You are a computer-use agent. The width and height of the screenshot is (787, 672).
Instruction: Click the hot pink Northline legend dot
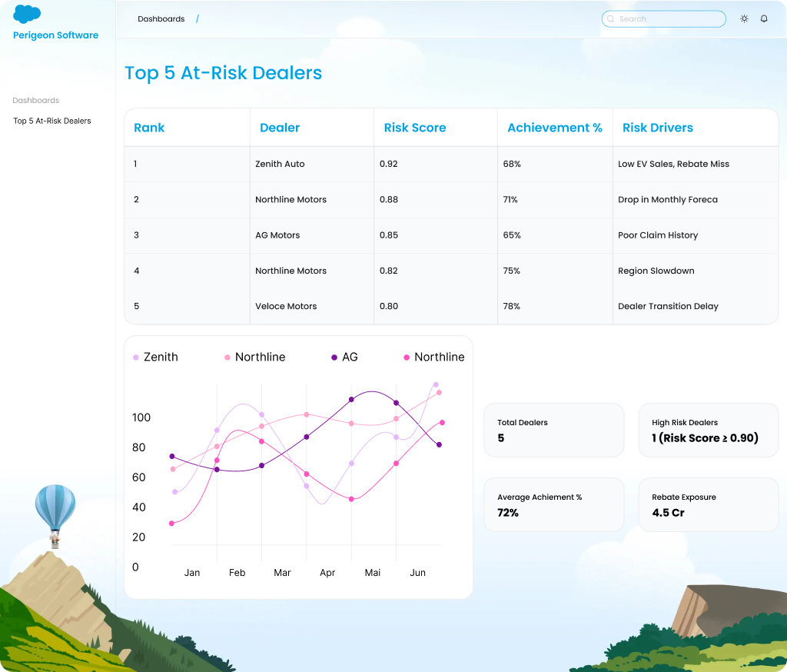coord(407,358)
